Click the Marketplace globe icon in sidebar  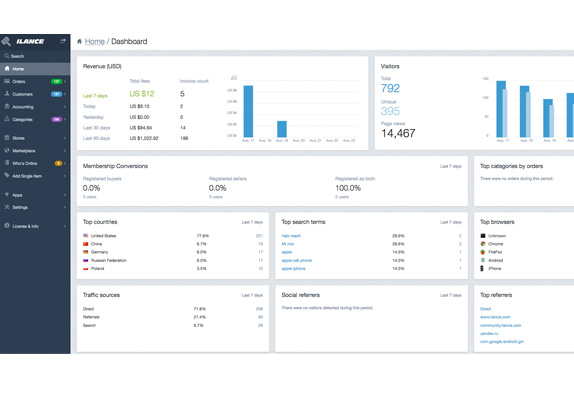[7, 150]
